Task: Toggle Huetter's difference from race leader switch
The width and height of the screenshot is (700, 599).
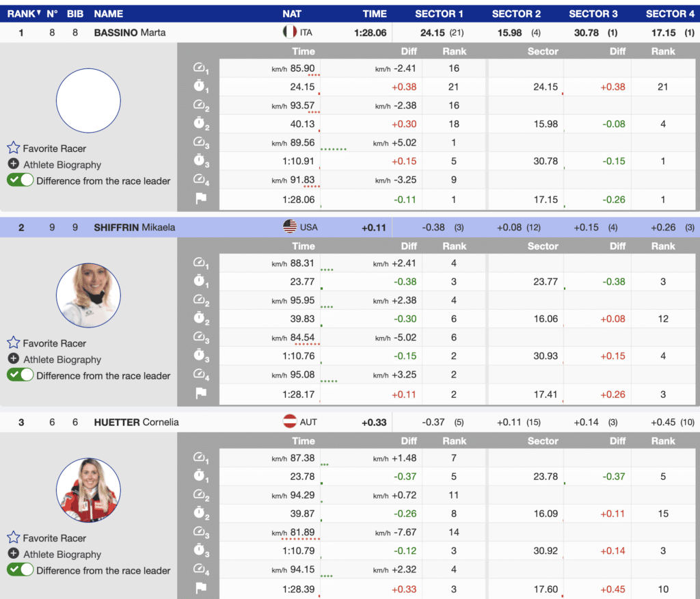Action: (x=21, y=570)
